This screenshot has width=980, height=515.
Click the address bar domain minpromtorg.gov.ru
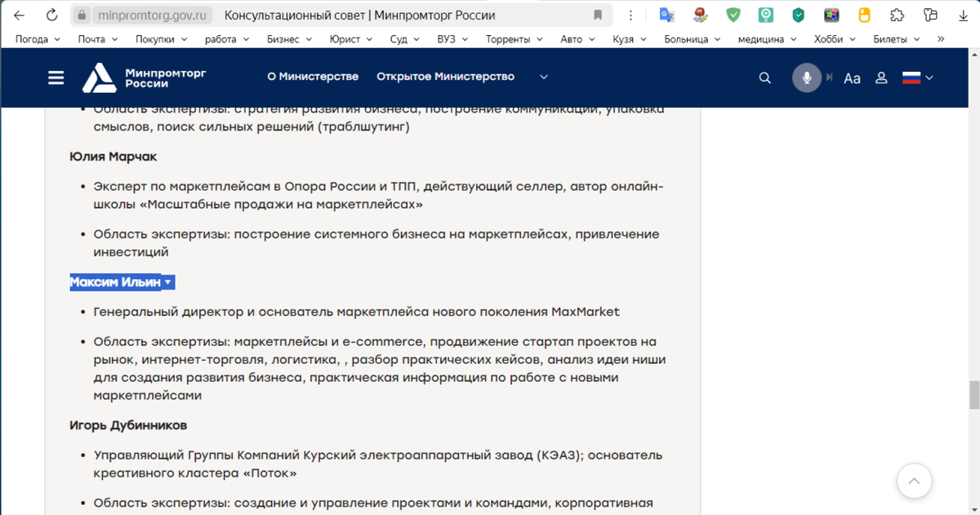(153, 16)
